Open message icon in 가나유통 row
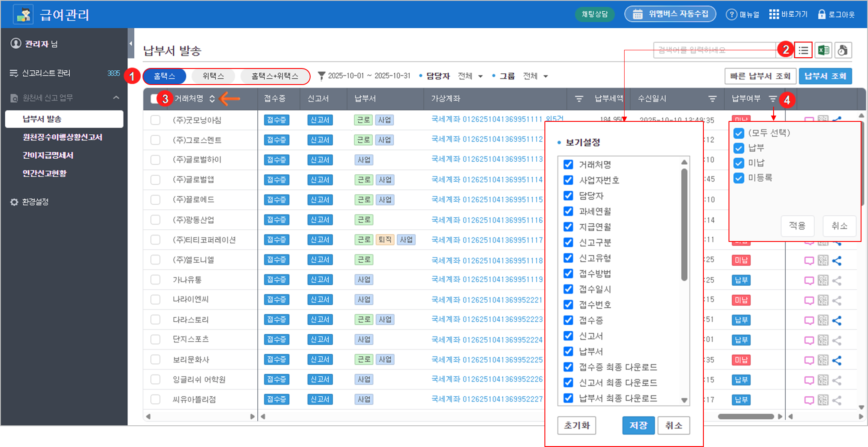This screenshot has height=447, width=868. point(809,281)
